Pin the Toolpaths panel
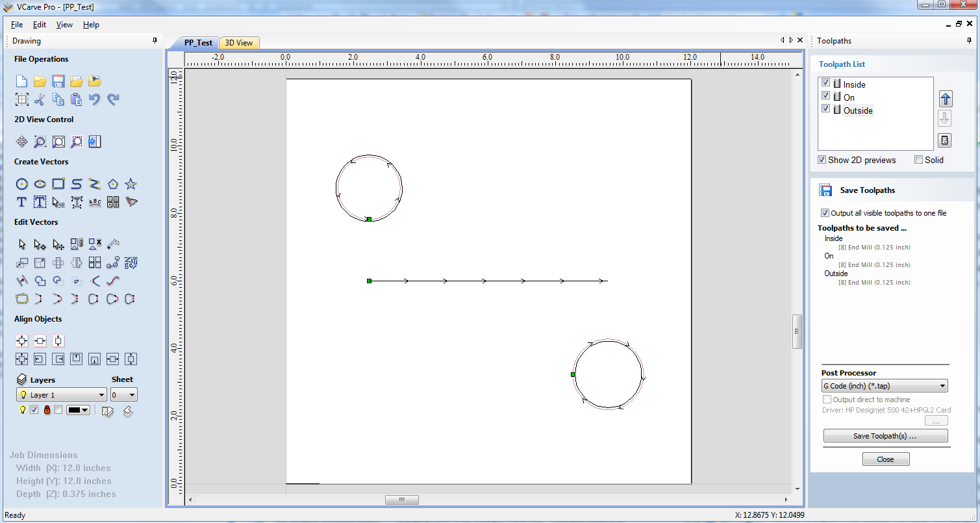980x523 pixels. coord(970,40)
